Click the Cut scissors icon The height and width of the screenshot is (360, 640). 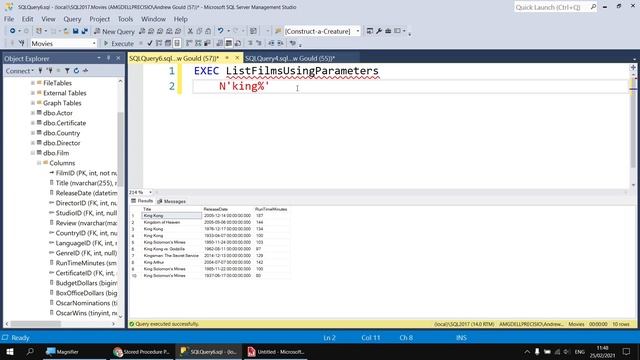click(x=190, y=31)
